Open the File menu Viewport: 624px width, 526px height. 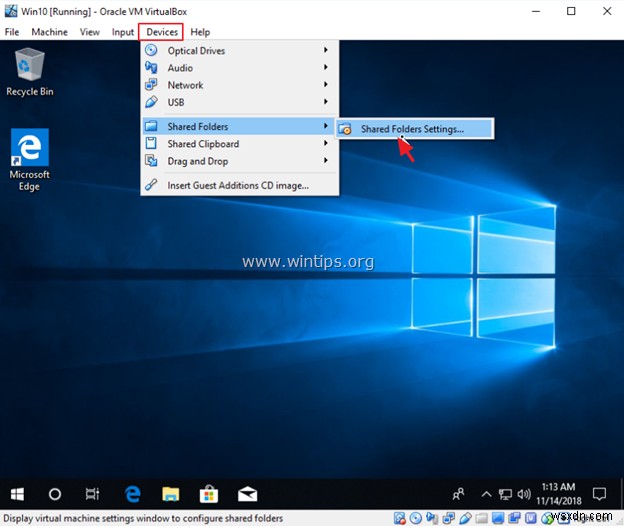pos(12,32)
